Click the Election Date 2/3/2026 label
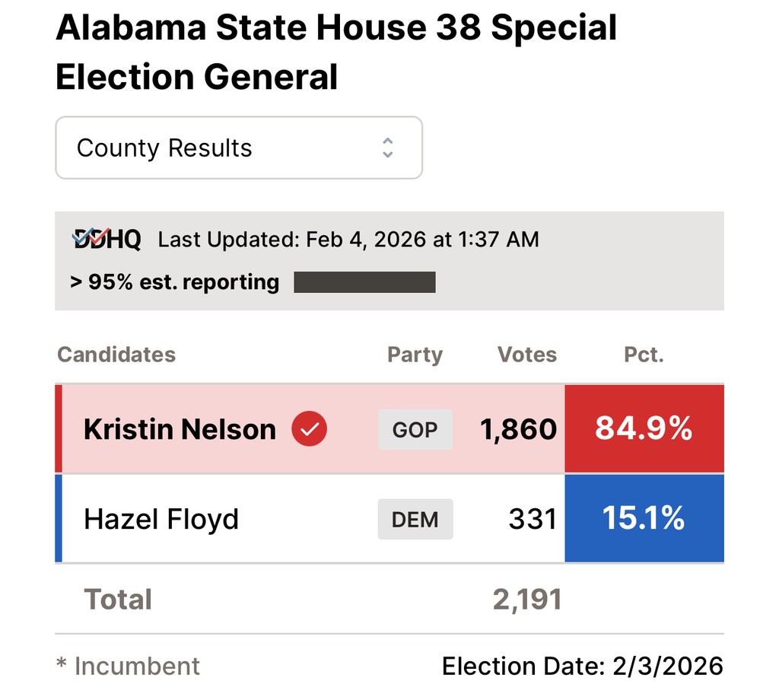Image resolution: width=779 pixels, height=700 pixels. 582,667
